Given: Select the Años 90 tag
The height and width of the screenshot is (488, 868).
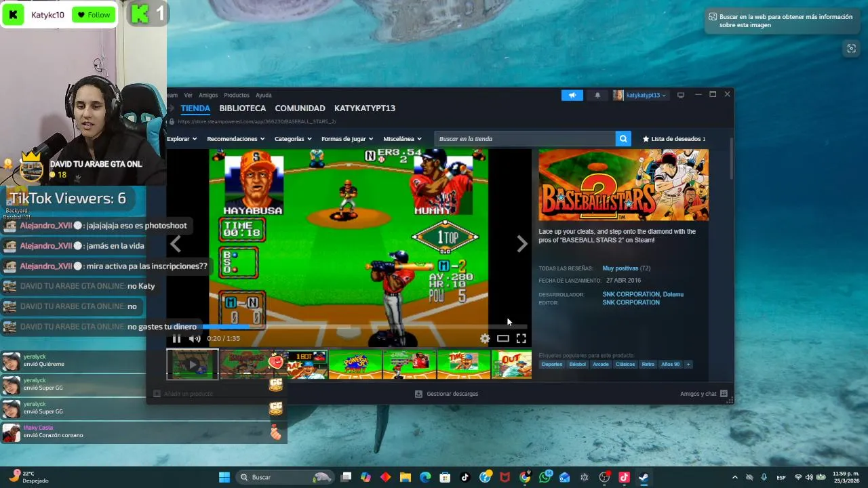Looking at the screenshot, I should [671, 365].
